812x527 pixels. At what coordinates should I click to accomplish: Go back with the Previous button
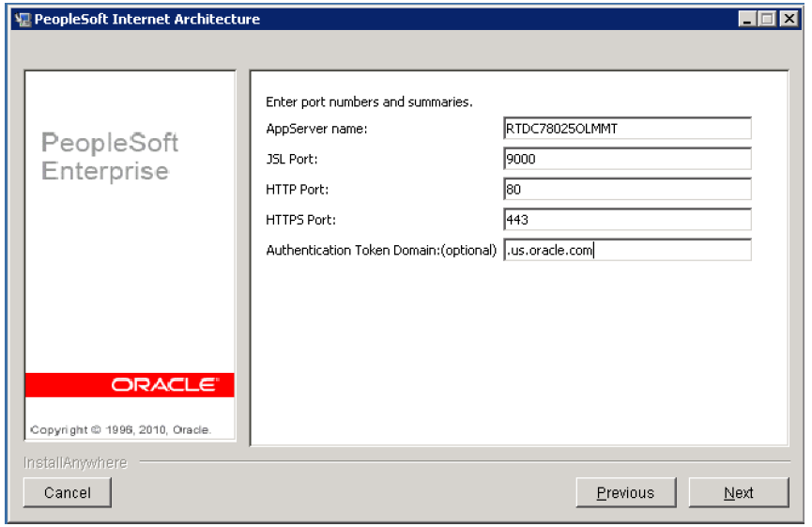coord(625,492)
